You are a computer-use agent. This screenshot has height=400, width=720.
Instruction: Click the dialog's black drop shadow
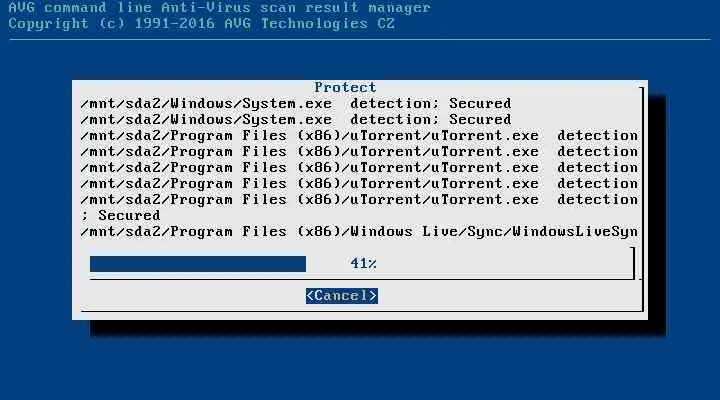[x=377, y=329]
